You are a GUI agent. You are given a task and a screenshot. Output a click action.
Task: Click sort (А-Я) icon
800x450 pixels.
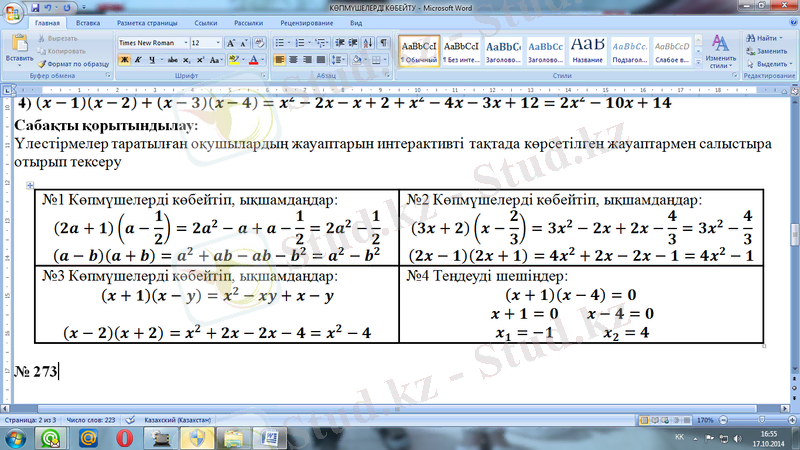(x=369, y=44)
